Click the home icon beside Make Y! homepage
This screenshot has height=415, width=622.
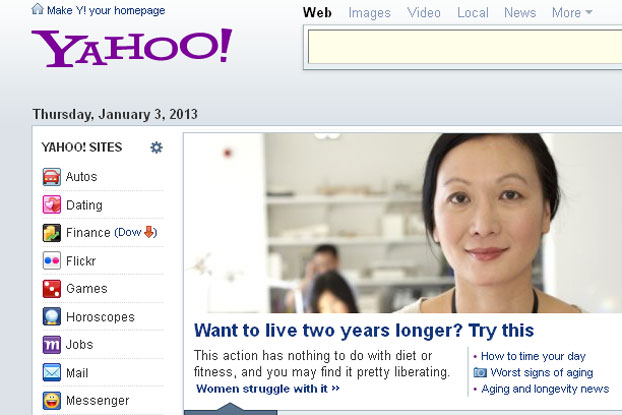(37, 9)
